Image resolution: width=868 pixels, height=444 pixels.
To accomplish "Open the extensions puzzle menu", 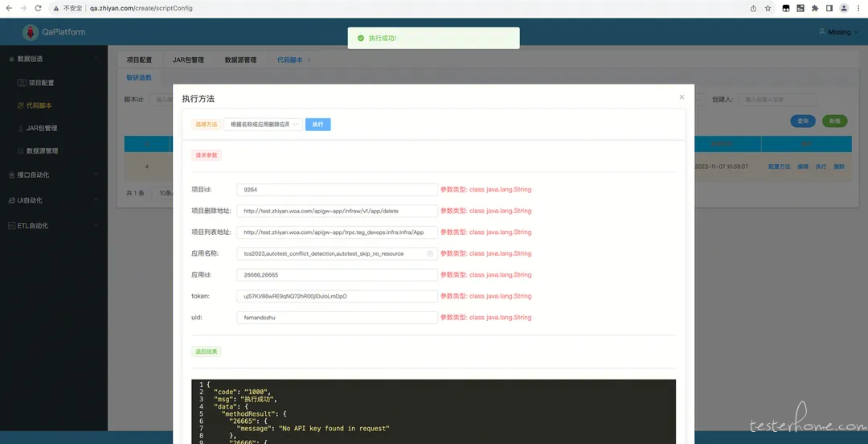I will coord(815,8).
